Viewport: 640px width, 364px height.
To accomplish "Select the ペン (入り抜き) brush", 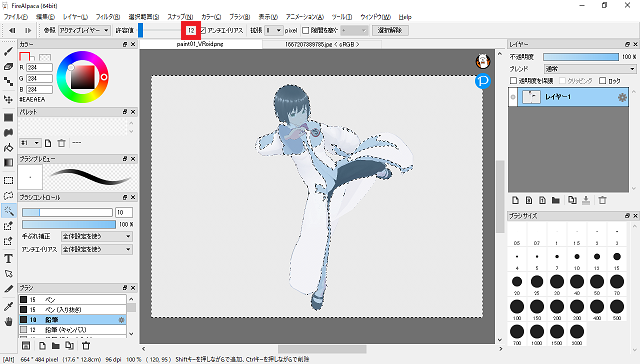I will tap(72, 310).
